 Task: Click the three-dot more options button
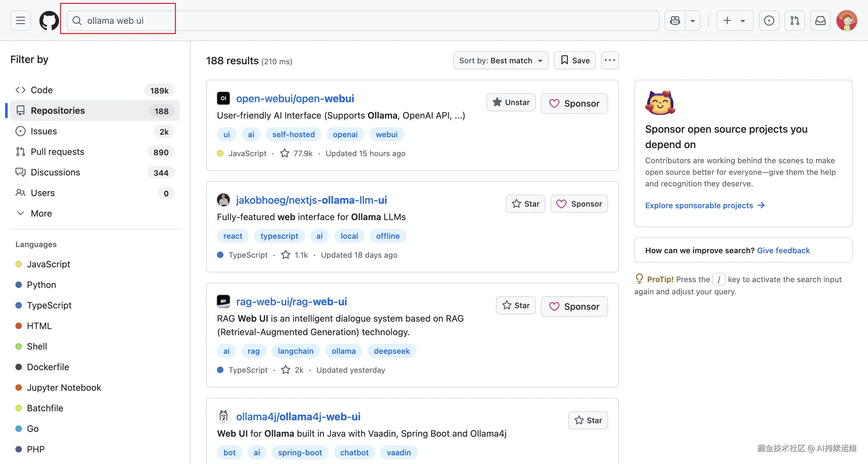click(x=610, y=60)
